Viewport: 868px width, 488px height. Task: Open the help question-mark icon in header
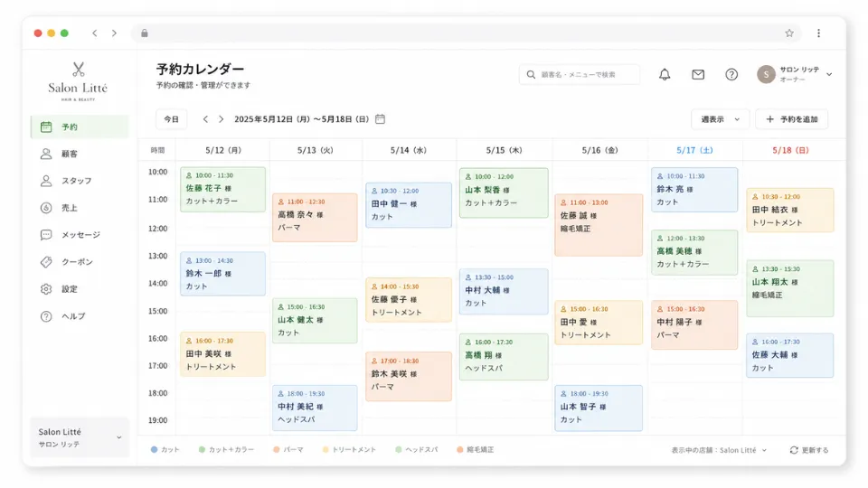click(731, 74)
